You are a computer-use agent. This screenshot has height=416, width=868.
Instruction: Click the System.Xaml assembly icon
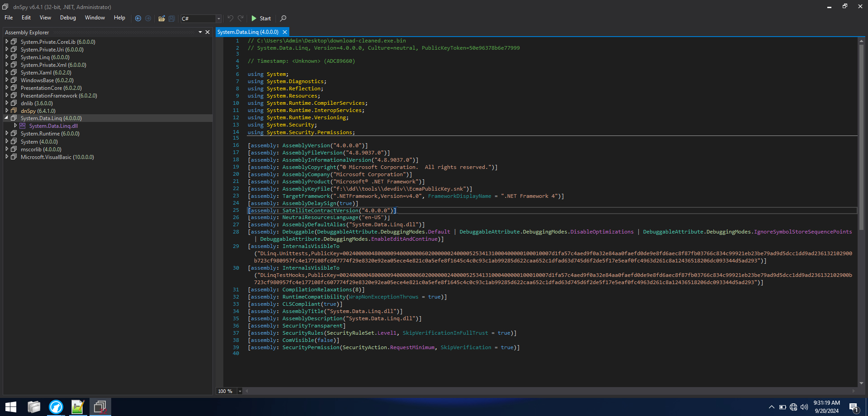(14, 72)
